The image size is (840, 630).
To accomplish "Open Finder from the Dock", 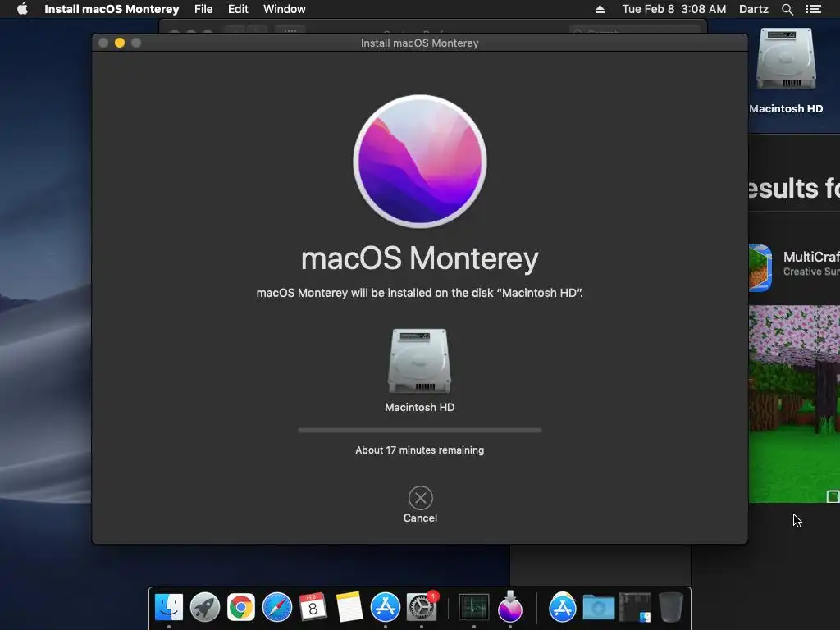I will point(169,607).
